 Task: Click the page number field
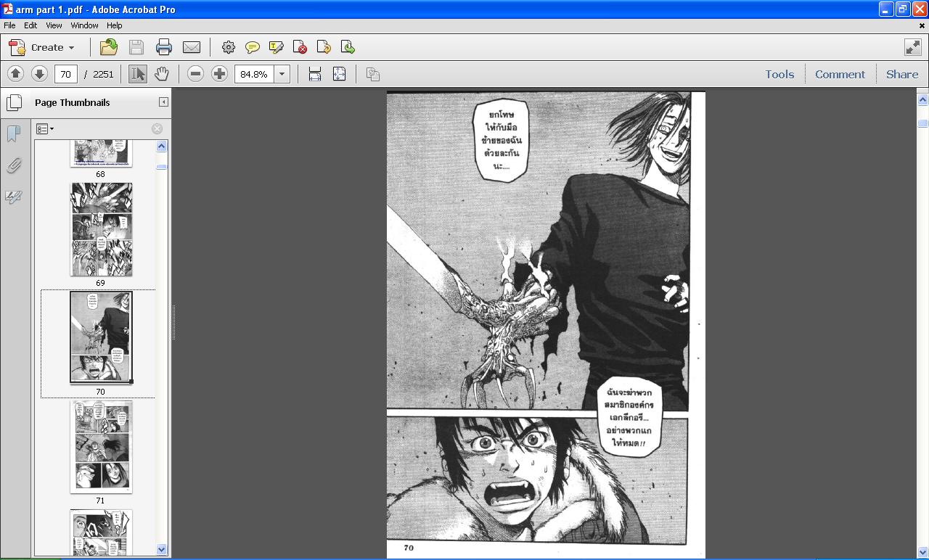66,74
